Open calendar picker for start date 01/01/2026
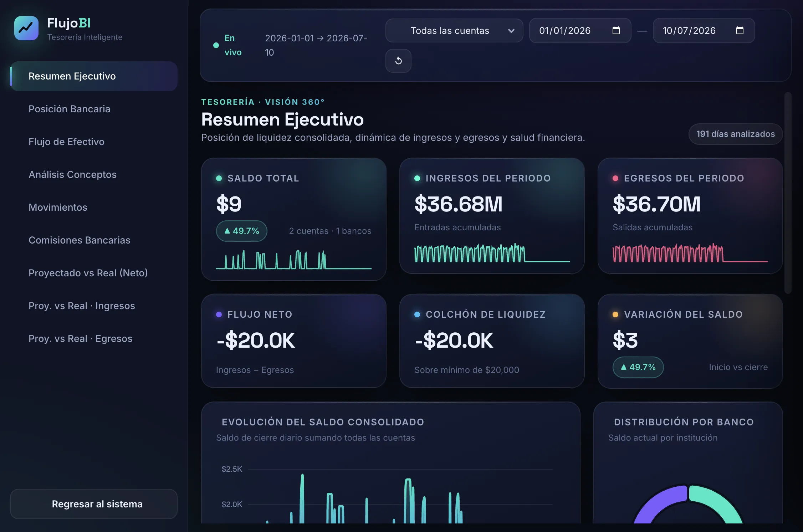Image resolution: width=803 pixels, height=532 pixels. [616, 31]
